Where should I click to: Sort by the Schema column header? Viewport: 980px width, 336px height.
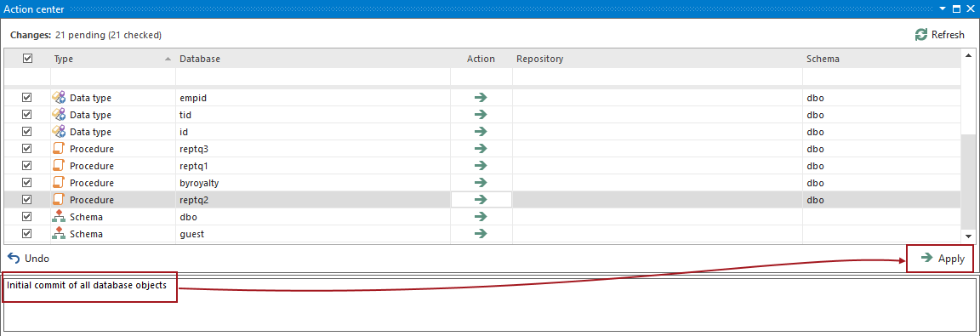pos(881,59)
